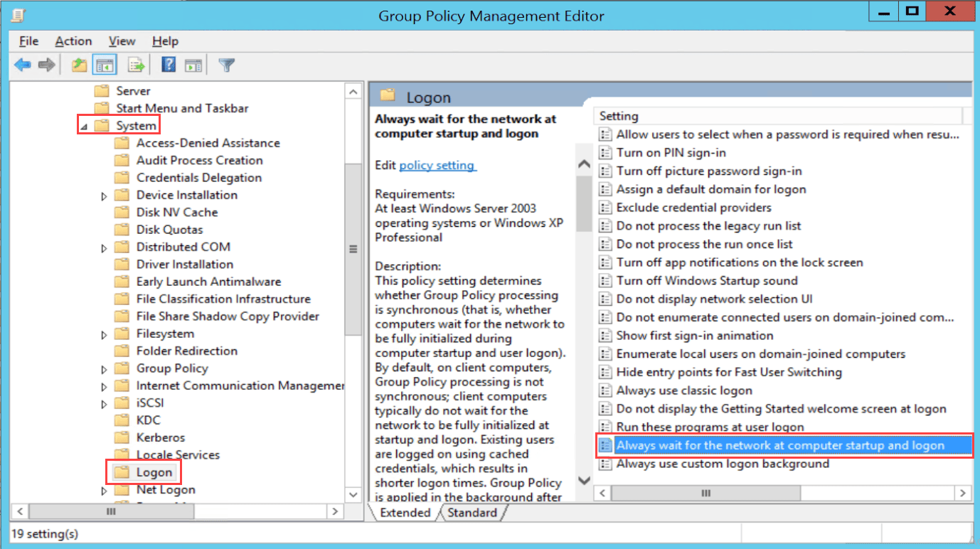This screenshot has width=980, height=549.
Task: Click the blue Back arrow in toolbar
Action: (23, 65)
